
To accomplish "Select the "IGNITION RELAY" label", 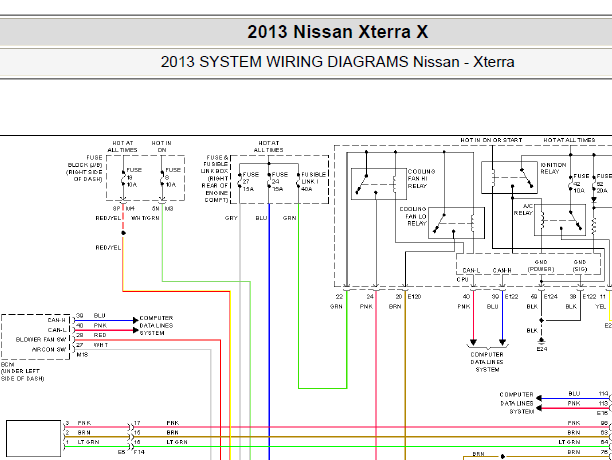I will [x=553, y=168].
